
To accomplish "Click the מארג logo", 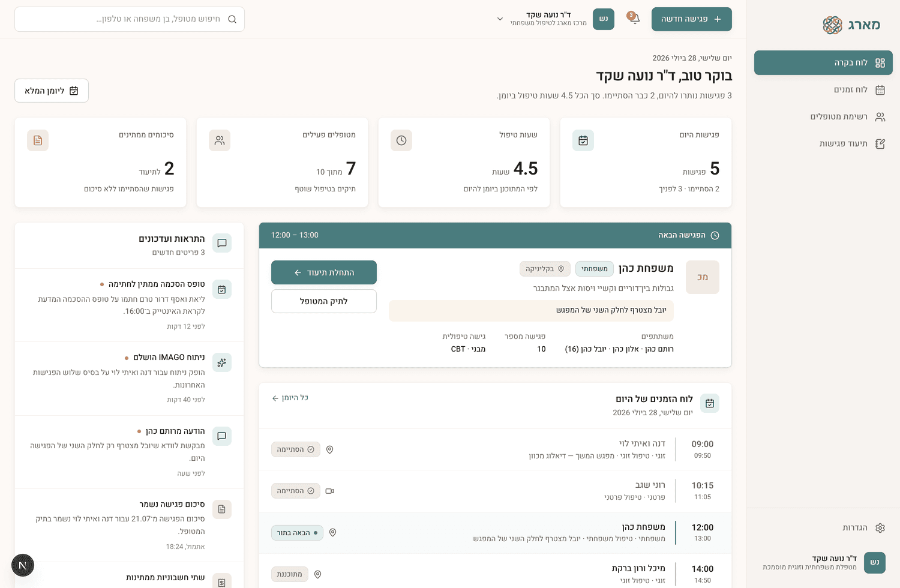I will (852, 25).
